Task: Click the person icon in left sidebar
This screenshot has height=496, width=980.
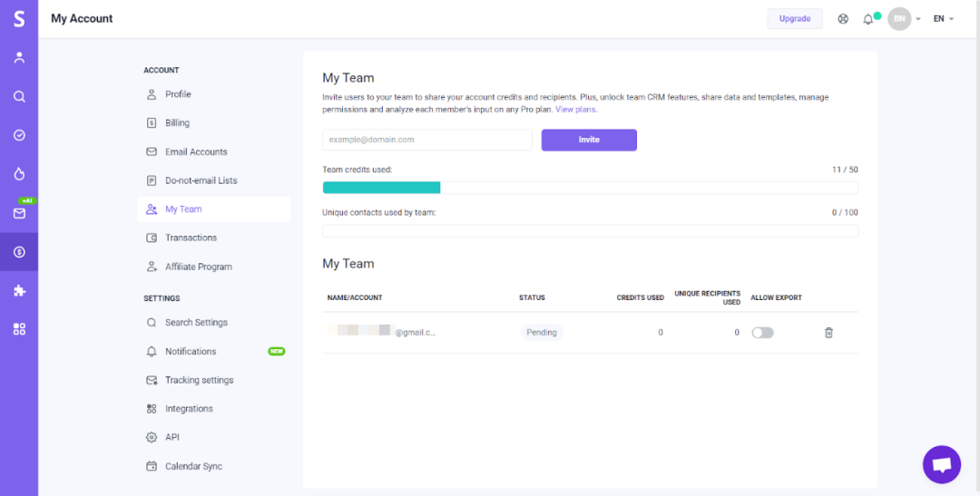Action: [x=19, y=58]
